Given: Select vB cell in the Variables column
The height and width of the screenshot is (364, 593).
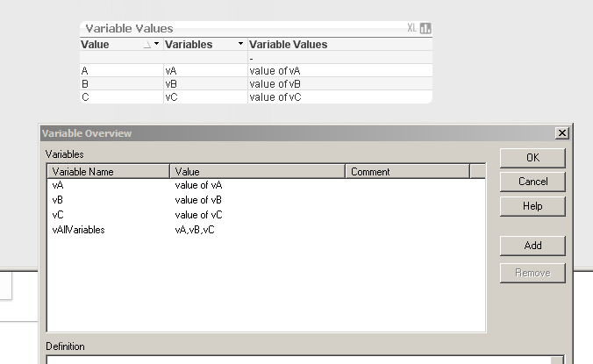Looking at the screenshot, I should click(205, 84).
